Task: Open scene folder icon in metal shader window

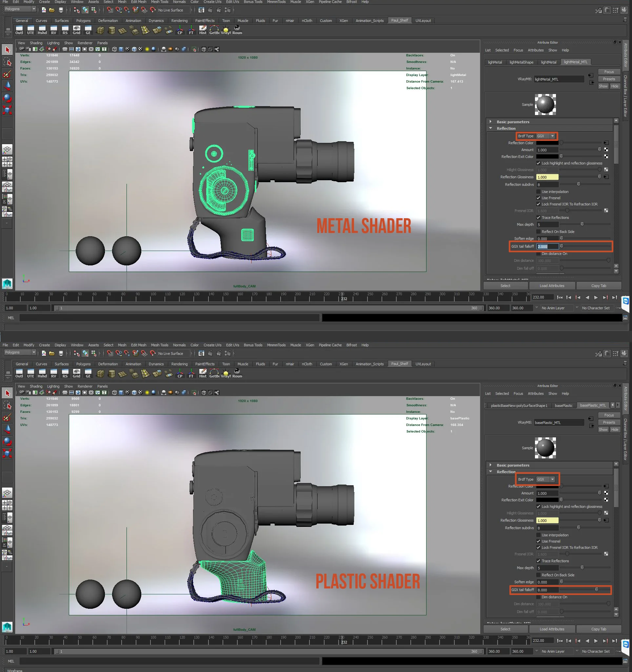Action: 52,10
